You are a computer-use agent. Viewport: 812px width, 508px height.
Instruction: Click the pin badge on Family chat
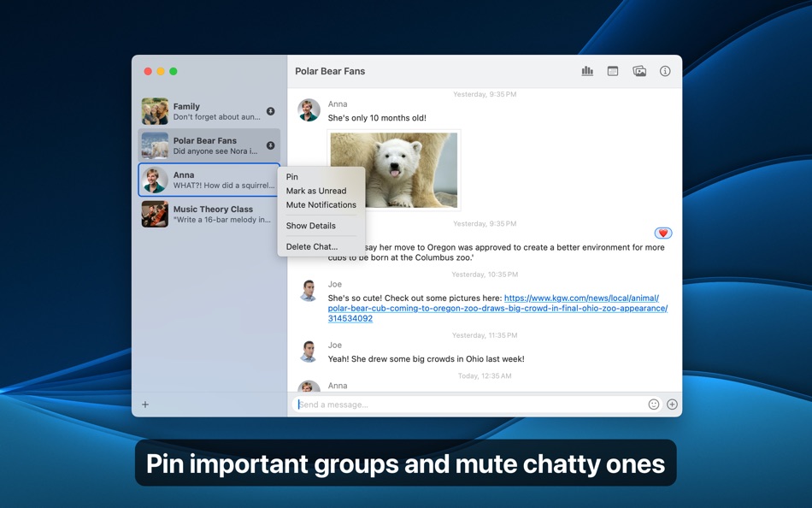(x=270, y=111)
